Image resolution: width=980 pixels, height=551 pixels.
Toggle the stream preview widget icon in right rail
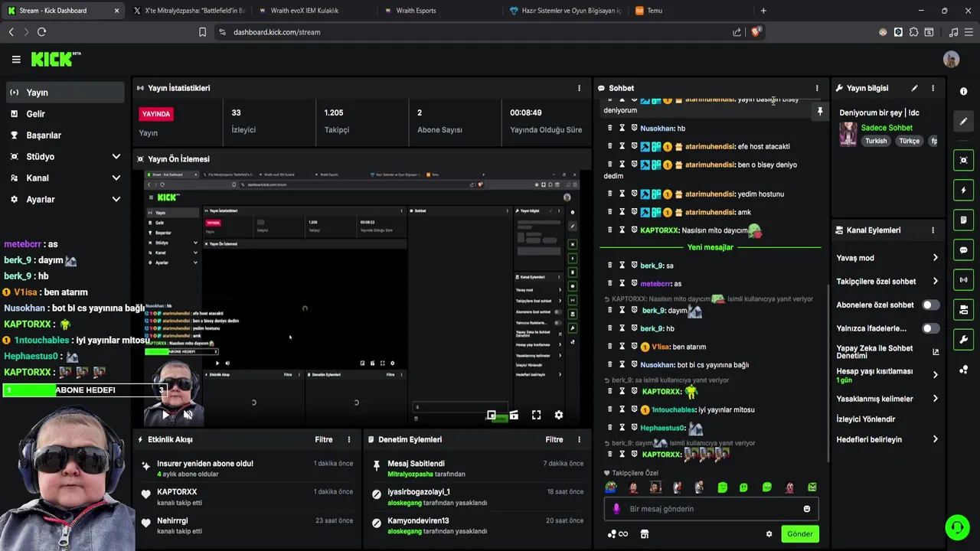963,160
